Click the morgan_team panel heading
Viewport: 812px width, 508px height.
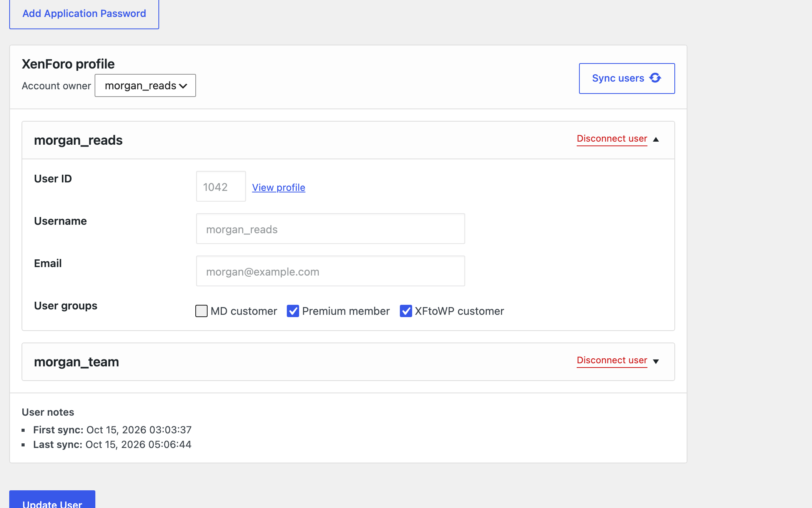click(x=77, y=362)
